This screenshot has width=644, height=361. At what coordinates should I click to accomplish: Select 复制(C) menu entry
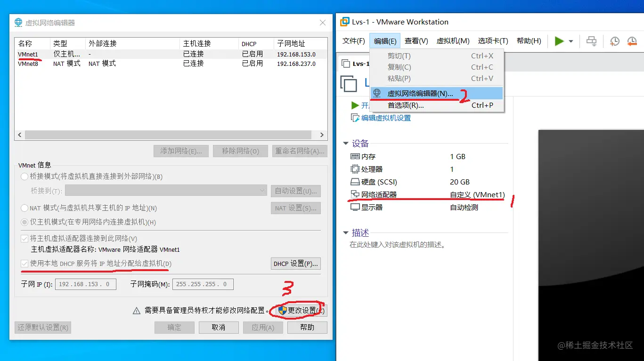(x=437, y=67)
